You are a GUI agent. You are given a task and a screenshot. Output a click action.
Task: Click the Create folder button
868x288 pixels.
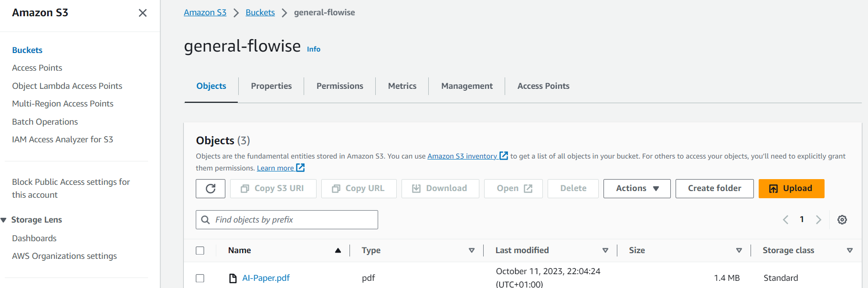pyautogui.click(x=714, y=189)
